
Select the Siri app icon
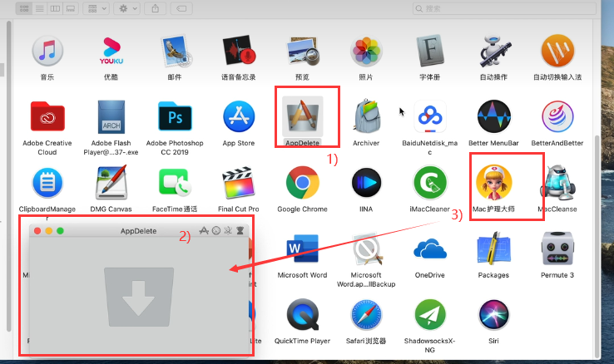tap(494, 315)
